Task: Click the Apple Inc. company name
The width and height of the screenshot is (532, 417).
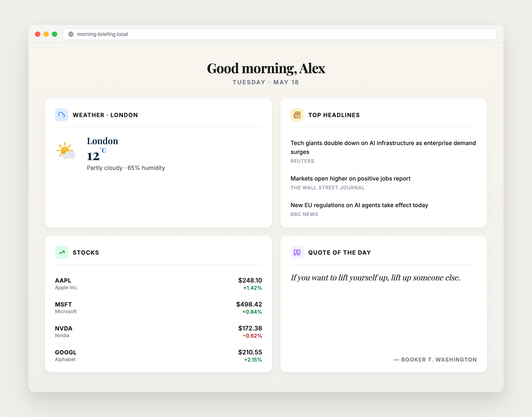Action: [66, 288]
